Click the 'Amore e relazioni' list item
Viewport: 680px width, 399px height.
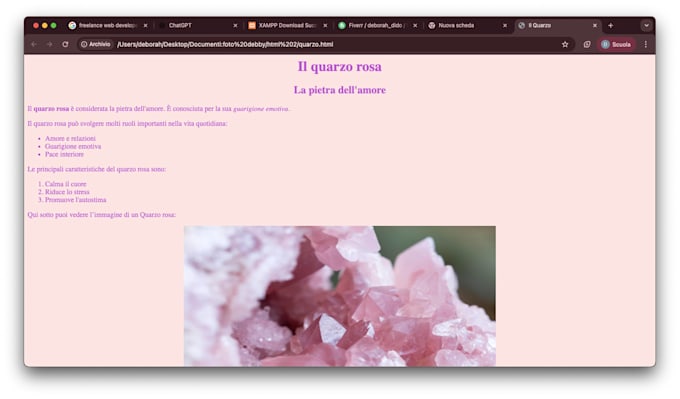pos(70,138)
